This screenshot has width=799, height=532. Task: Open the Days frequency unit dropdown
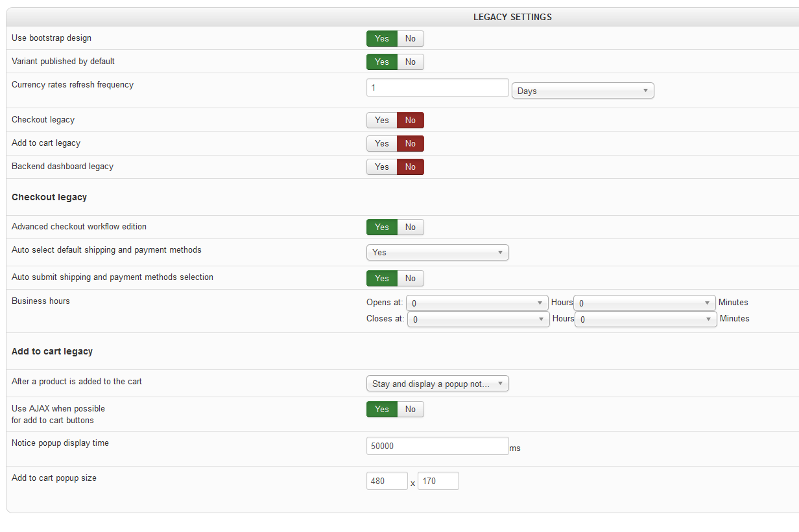582,91
